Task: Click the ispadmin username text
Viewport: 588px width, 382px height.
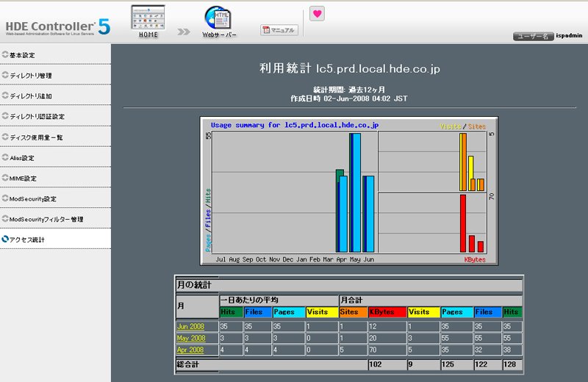Action: [x=569, y=35]
